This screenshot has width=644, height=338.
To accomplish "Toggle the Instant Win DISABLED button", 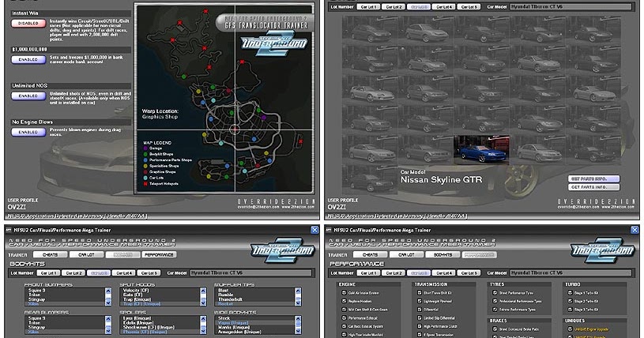I will (28, 24).
